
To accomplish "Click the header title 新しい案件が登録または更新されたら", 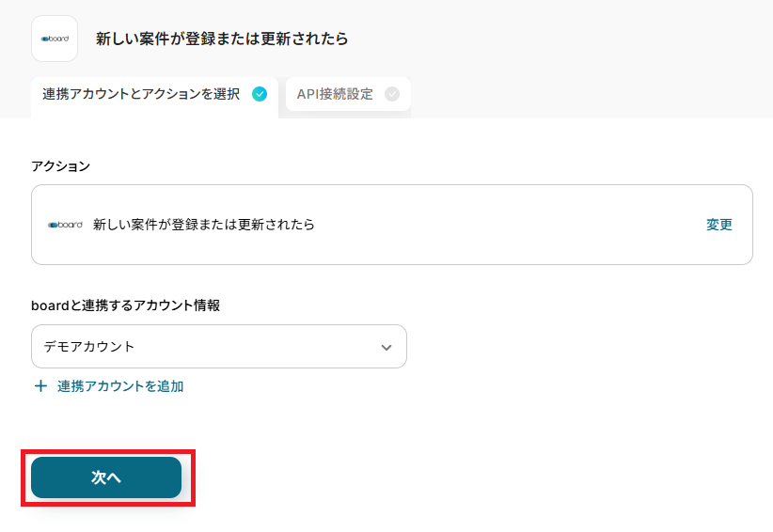I will (222, 39).
